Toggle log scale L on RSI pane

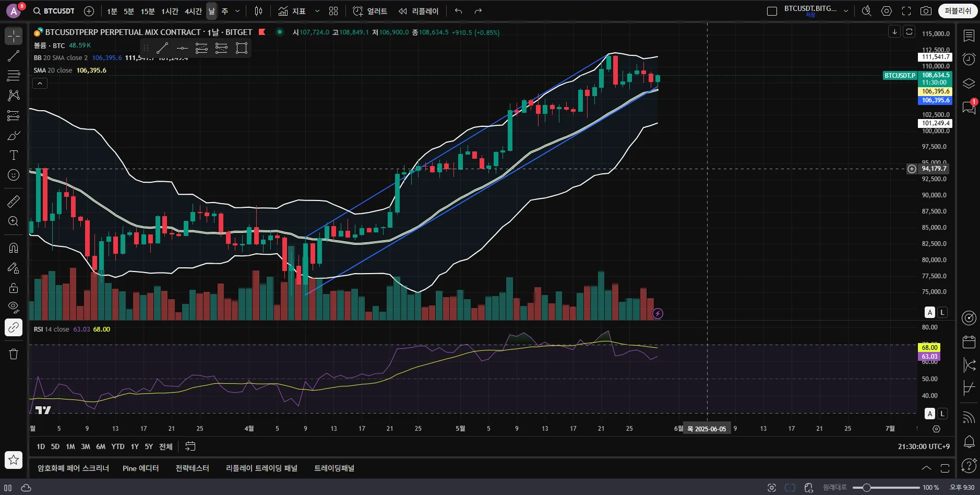point(942,414)
